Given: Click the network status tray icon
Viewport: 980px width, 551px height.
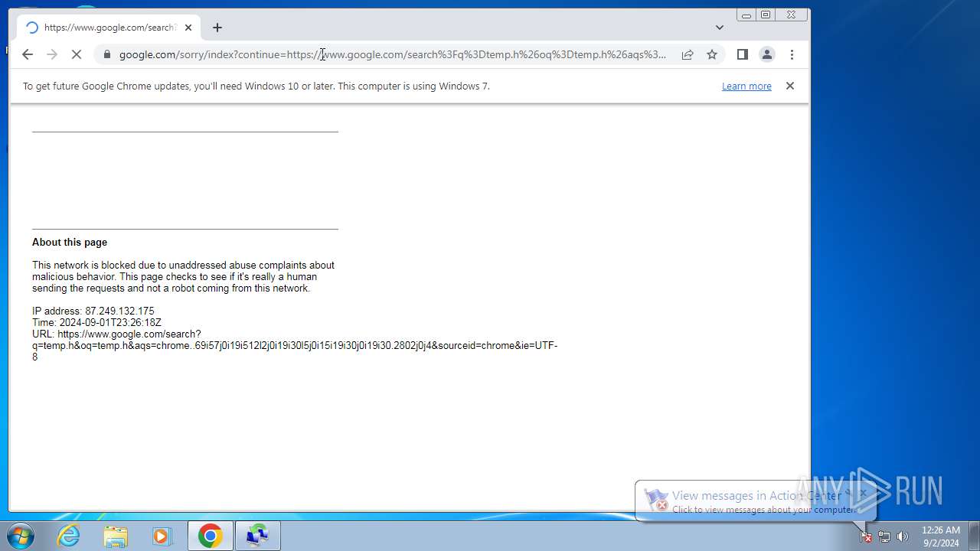Looking at the screenshot, I should click(x=884, y=536).
